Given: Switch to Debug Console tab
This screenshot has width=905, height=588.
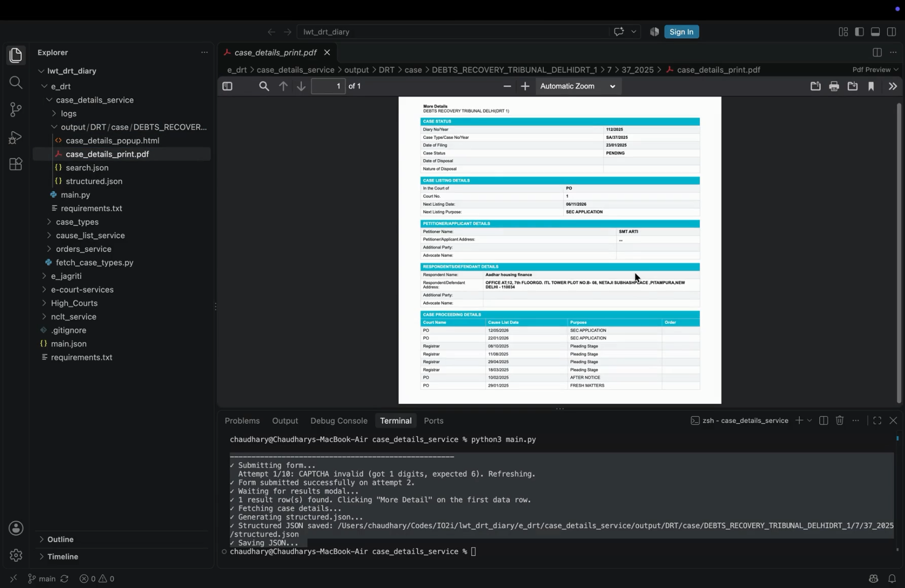Looking at the screenshot, I should coord(339,421).
